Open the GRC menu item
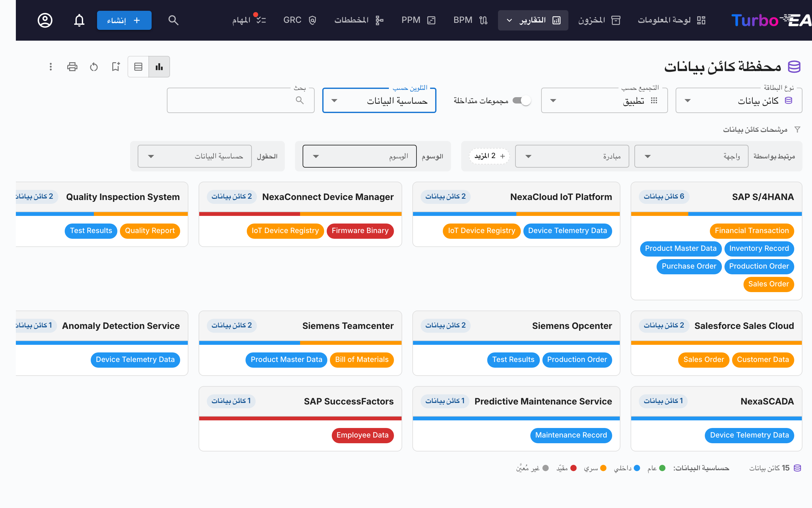Screen dimensions: 812x508 [x=300, y=20]
